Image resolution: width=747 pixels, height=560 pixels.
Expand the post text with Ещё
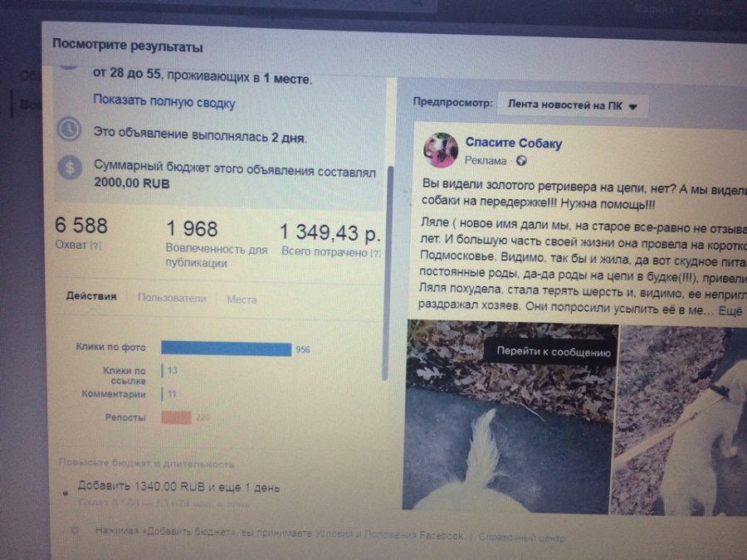(730, 311)
